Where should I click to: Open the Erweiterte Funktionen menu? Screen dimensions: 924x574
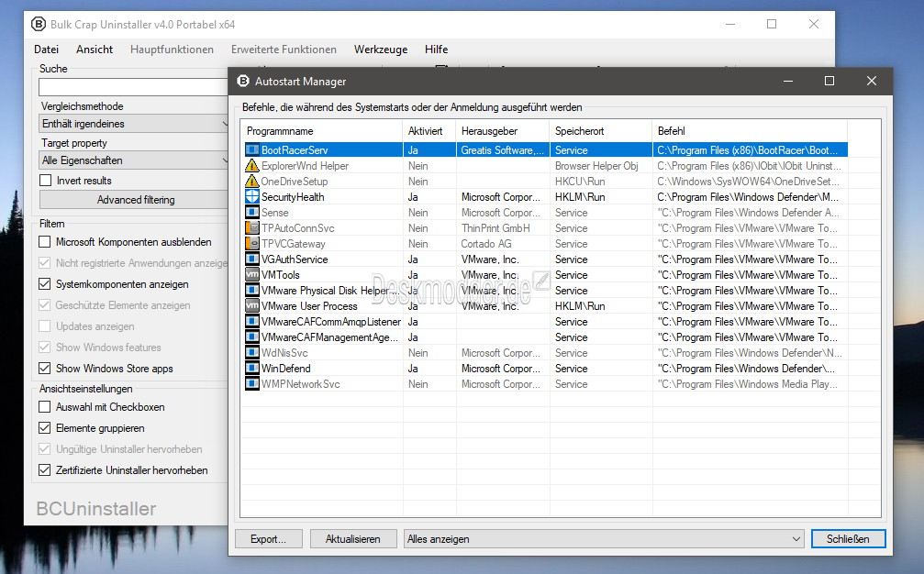click(284, 50)
